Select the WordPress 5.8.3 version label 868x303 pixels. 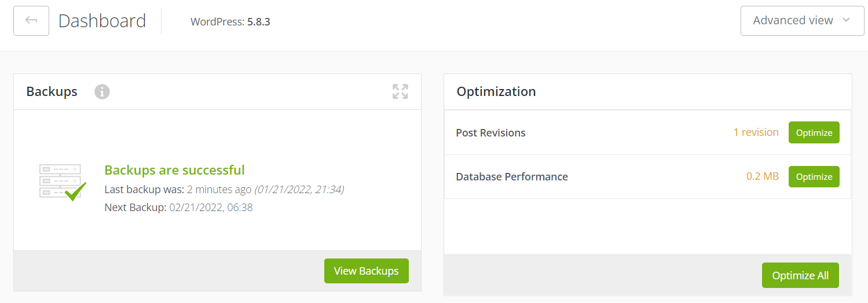[230, 22]
